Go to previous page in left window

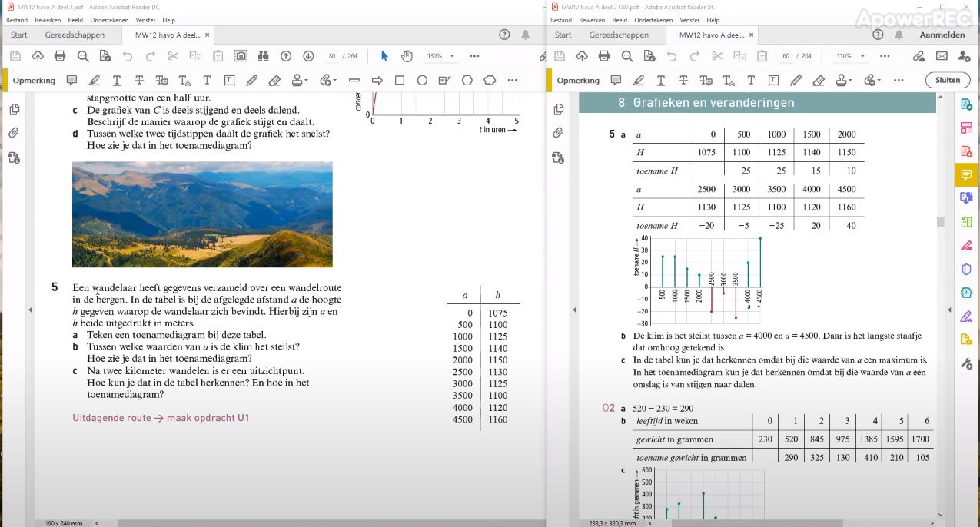tap(286, 56)
